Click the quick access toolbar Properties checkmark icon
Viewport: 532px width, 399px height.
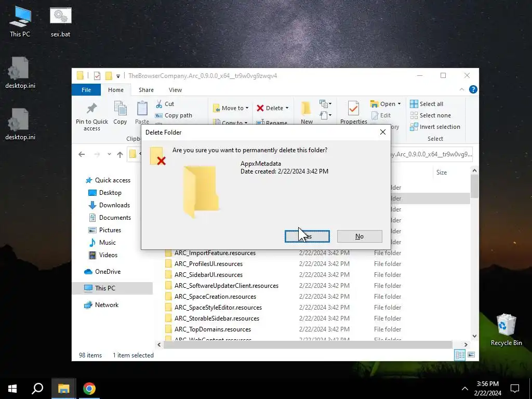97,76
